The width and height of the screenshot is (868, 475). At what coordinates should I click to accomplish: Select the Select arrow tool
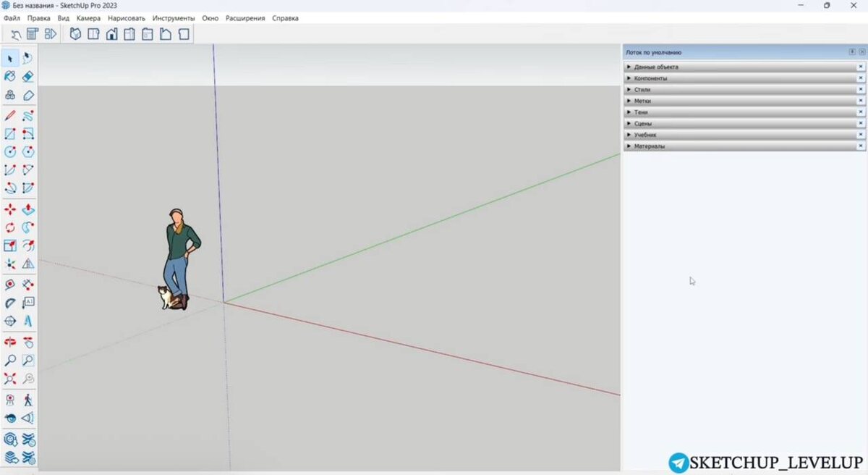10,58
